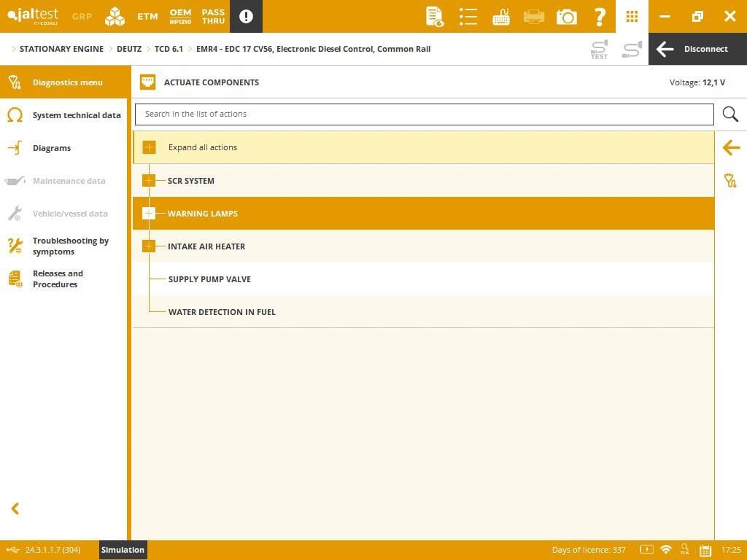Image resolution: width=747 pixels, height=560 pixels.
Task: Click the printer icon in top toolbar
Action: click(534, 17)
